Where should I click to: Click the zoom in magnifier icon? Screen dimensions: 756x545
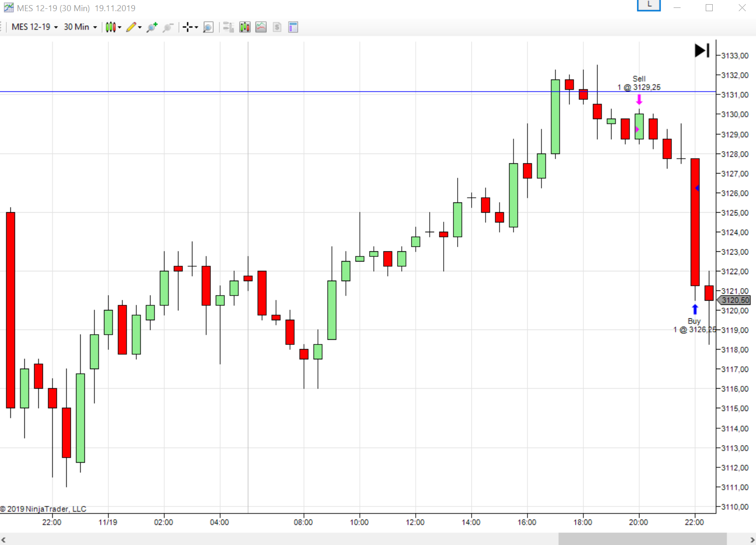click(152, 27)
